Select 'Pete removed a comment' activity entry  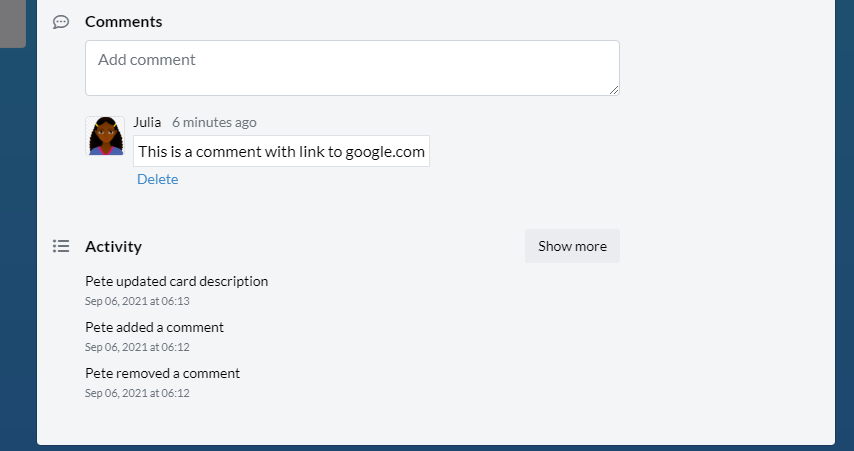(x=162, y=373)
